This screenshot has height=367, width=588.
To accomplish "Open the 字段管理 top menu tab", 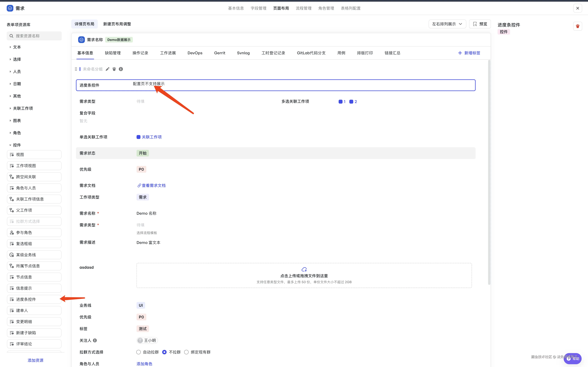I will click(259, 8).
